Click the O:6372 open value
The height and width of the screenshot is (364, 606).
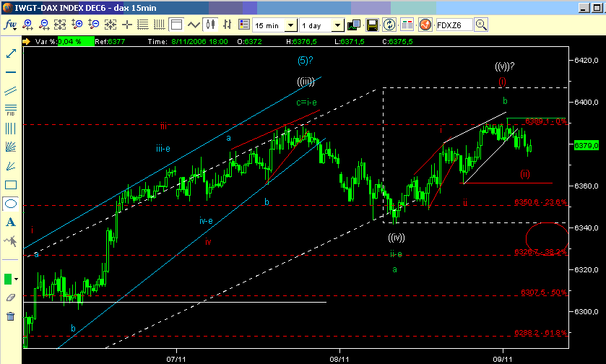click(249, 41)
